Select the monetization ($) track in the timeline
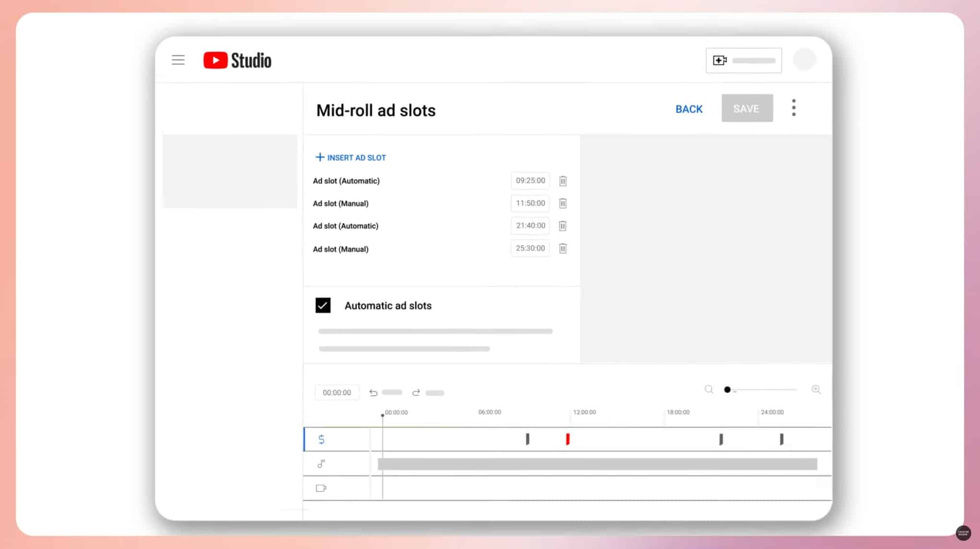 pos(321,439)
